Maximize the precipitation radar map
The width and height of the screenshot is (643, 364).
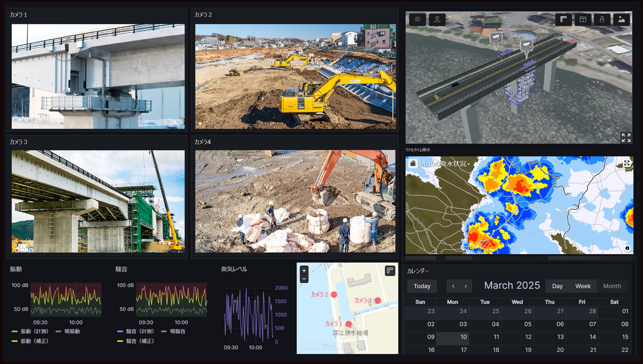[x=627, y=163]
